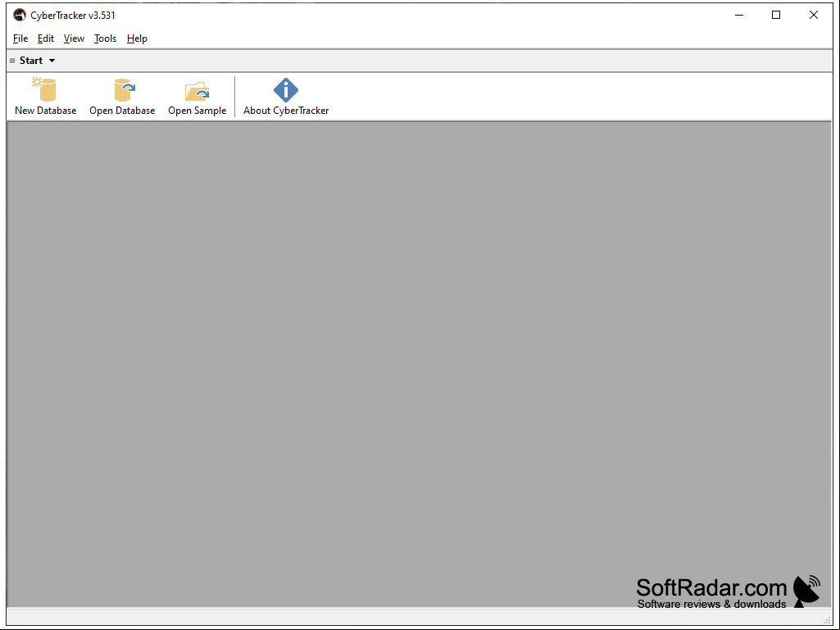Close the CyberTracker window

point(813,15)
